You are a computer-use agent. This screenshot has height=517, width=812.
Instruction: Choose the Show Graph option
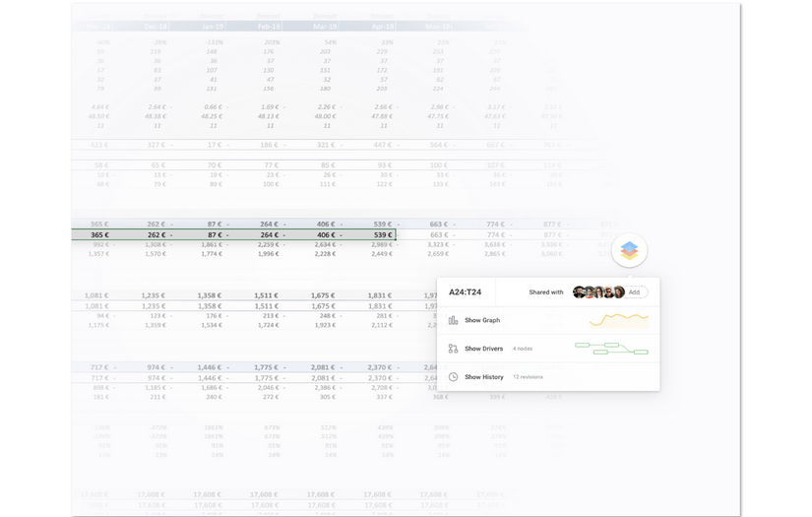tap(482, 320)
